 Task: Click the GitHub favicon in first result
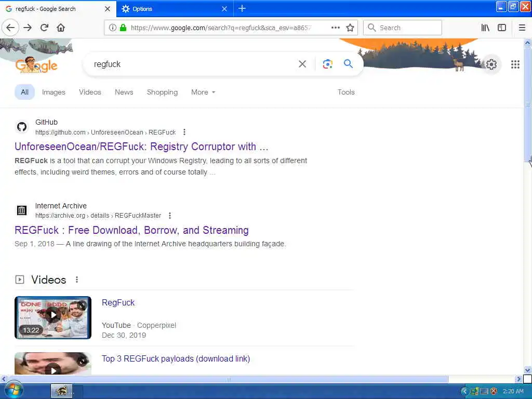coord(22,127)
